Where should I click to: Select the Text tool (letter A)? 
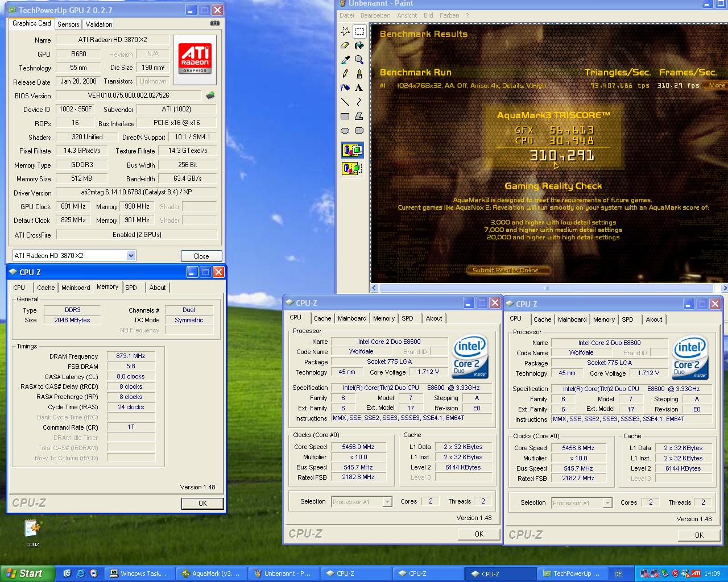359,88
